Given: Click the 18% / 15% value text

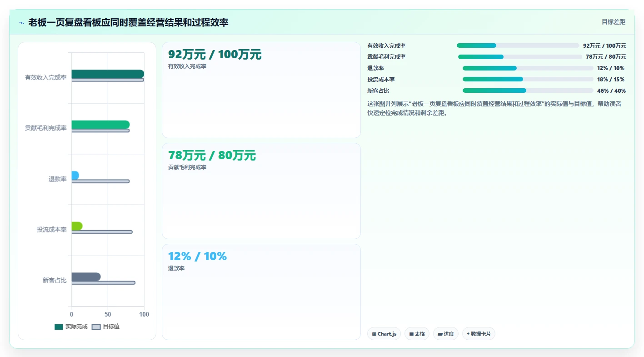Looking at the screenshot, I should (x=611, y=80).
